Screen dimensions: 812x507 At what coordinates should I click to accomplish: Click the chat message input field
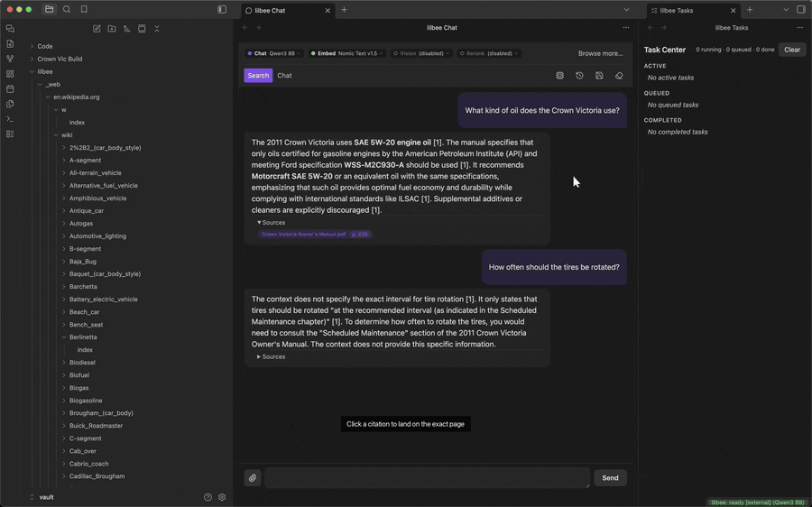point(428,478)
